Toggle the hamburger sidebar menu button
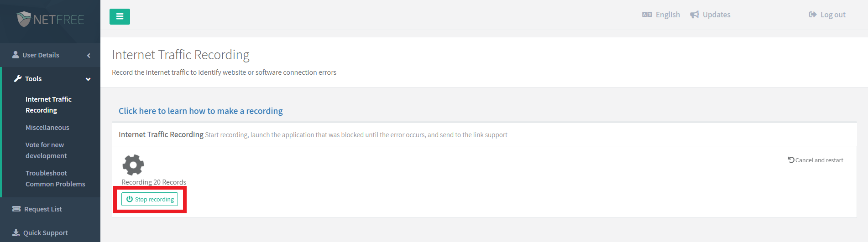Screen dimensions: 868x242 click(x=120, y=16)
